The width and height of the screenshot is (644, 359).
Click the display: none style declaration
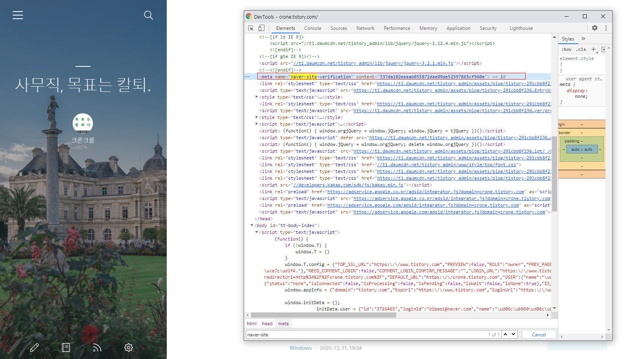[x=577, y=93]
